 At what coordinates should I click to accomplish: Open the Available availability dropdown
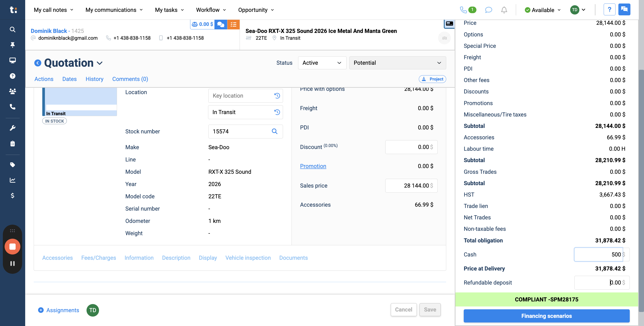coord(543,10)
